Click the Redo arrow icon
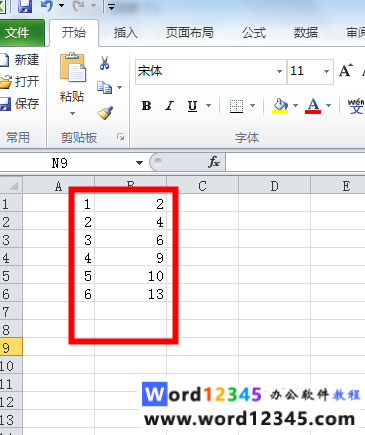 coord(78,5)
